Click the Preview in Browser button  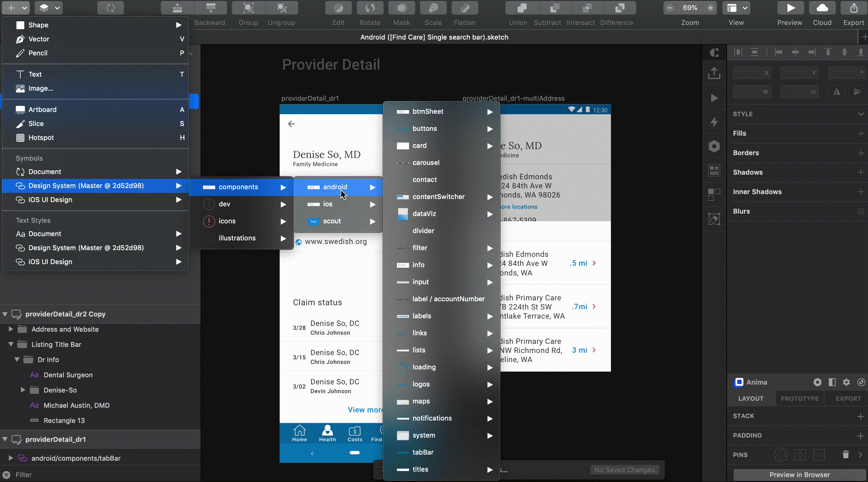[799, 475]
